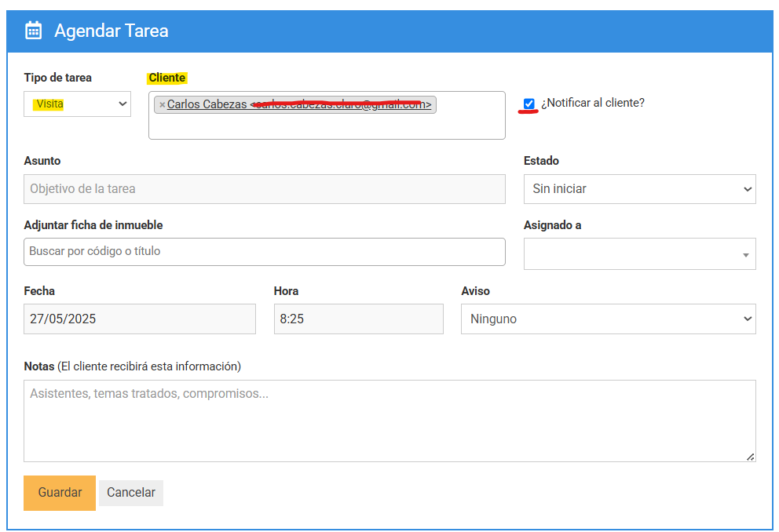Viewport: 779px width, 532px height.
Task: Click the ¿Notificar al cliente? label
Action: (592, 103)
